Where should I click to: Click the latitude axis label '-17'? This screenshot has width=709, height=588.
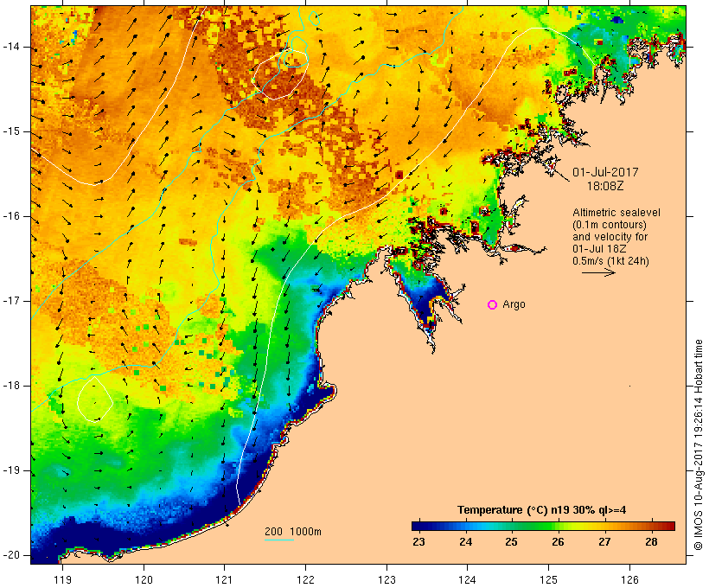click(x=11, y=301)
